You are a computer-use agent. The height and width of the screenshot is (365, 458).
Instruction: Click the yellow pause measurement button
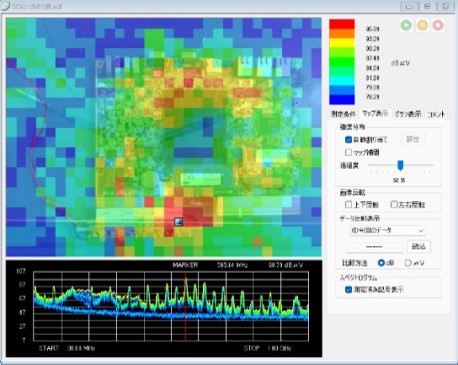click(x=422, y=25)
